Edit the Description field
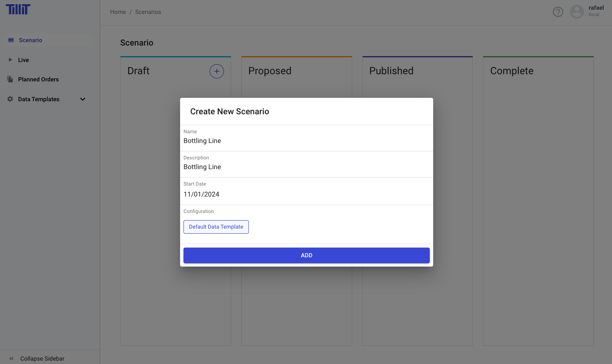 [x=306, y=167]
